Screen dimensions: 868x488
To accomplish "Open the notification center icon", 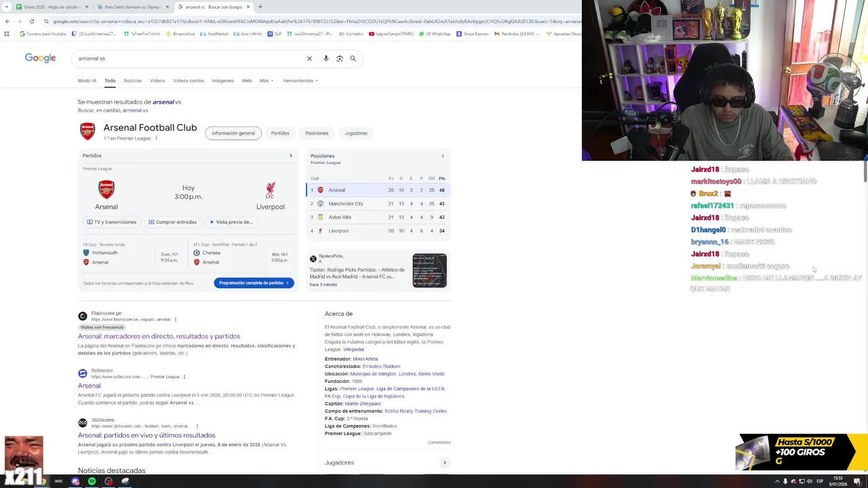I will point(858,481).
